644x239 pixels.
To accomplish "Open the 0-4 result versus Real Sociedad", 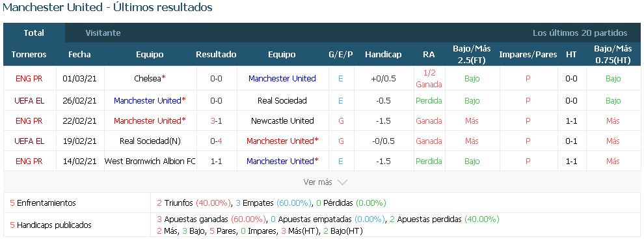I will coord(216,141).
